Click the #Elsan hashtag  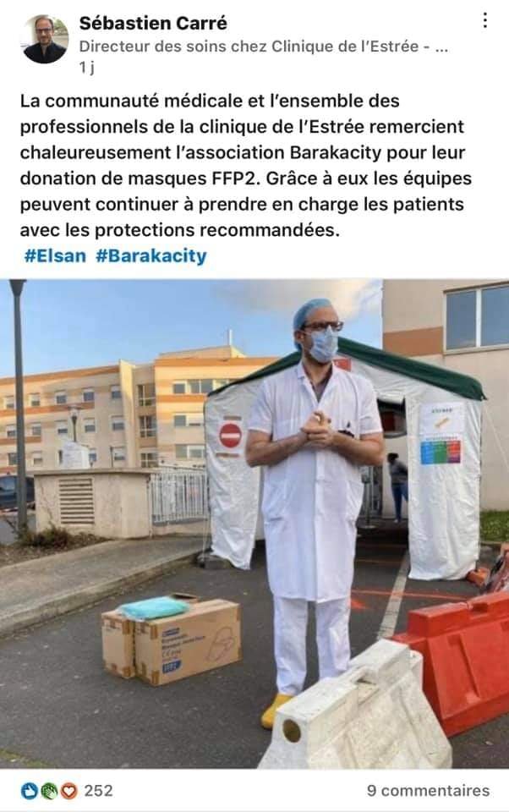coord(55,255)
